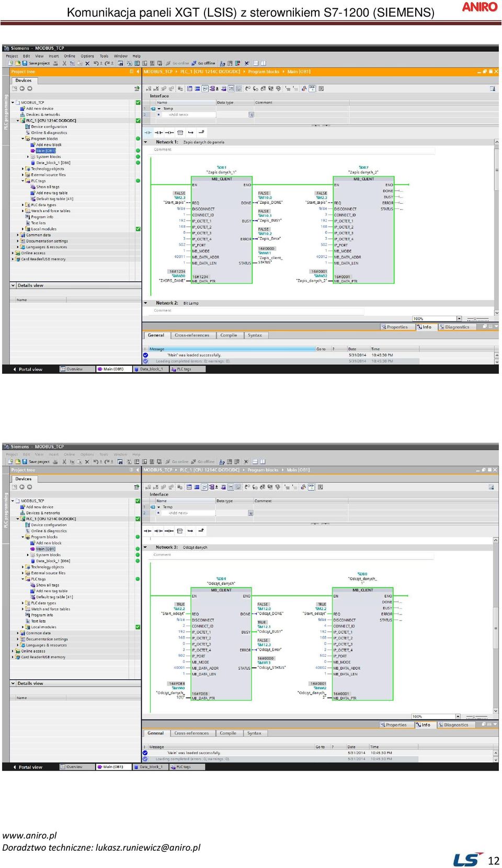Expand Network 2 Bit Lamp in upper editor
Image resolution: width=502 pixels, height=868 pixels.
(146, 303)
